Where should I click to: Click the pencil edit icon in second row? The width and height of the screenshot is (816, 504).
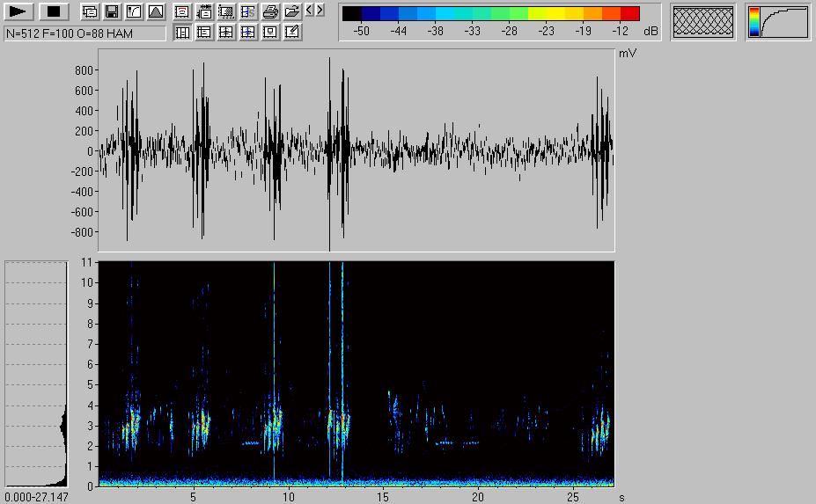click(x=293, y=33)
